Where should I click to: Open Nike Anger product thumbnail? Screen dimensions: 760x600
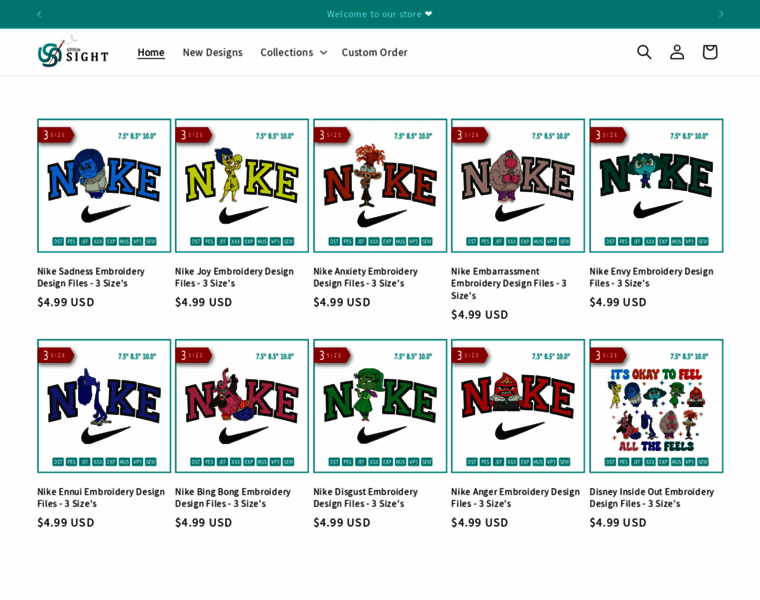tap(518, 406)
